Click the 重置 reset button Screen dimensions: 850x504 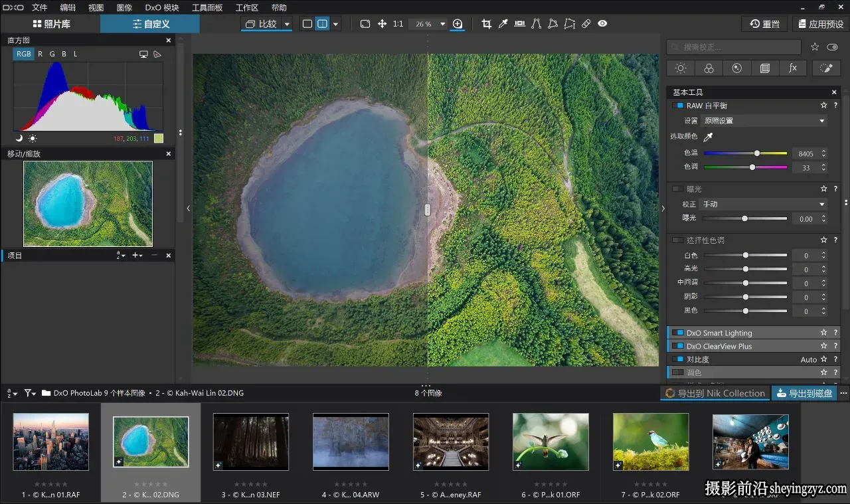[x=765, y=24]
